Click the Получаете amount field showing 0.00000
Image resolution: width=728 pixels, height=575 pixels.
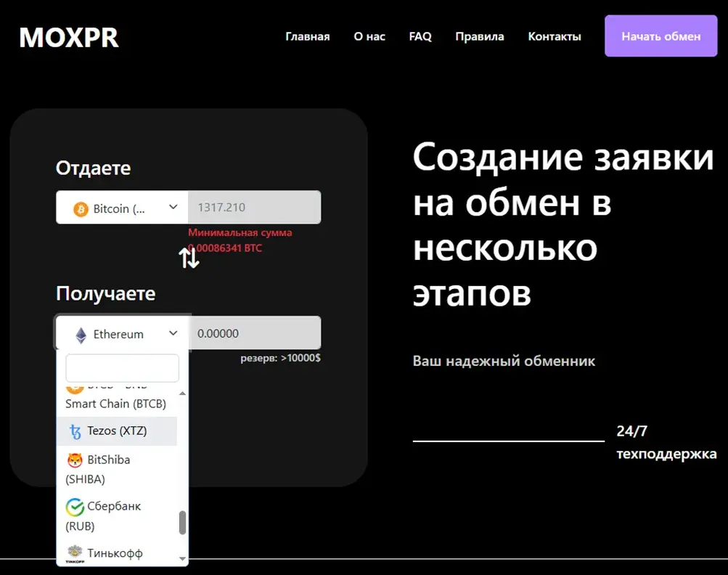255,333
